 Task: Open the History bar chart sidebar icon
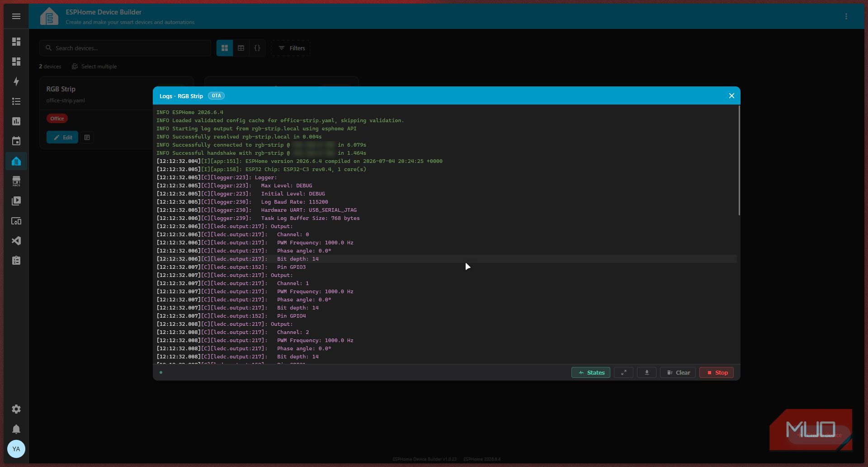tap(16, 121)
